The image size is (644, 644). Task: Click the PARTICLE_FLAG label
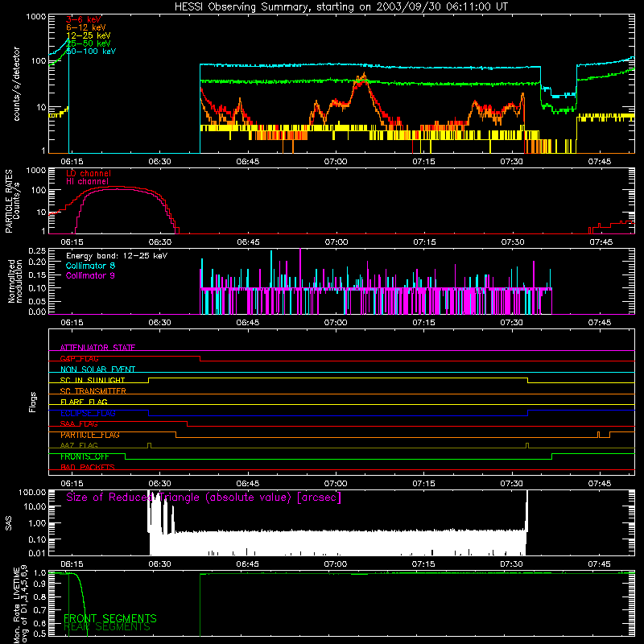point(90,435)
